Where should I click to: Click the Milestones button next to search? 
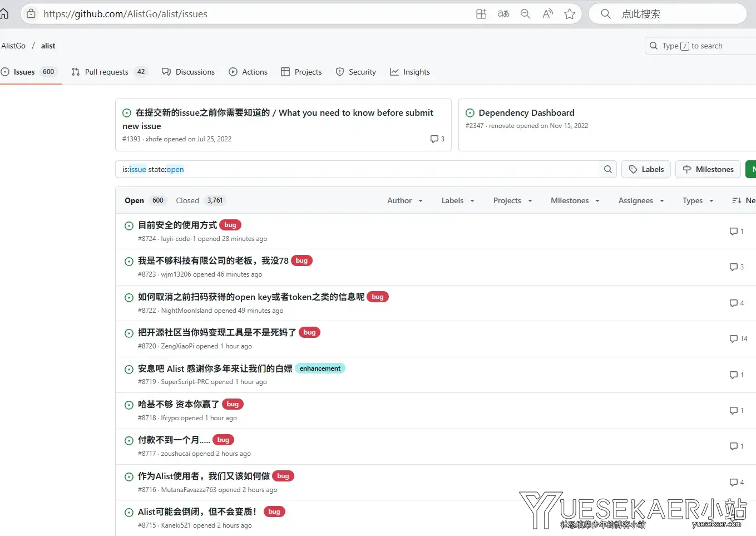(x=708, y=169)
